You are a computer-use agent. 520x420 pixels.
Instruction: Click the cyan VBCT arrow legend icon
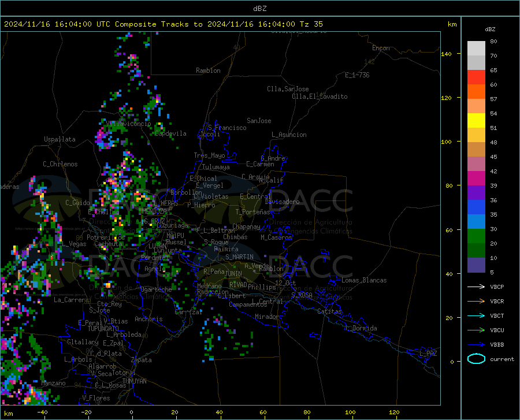tap(476, 315)
